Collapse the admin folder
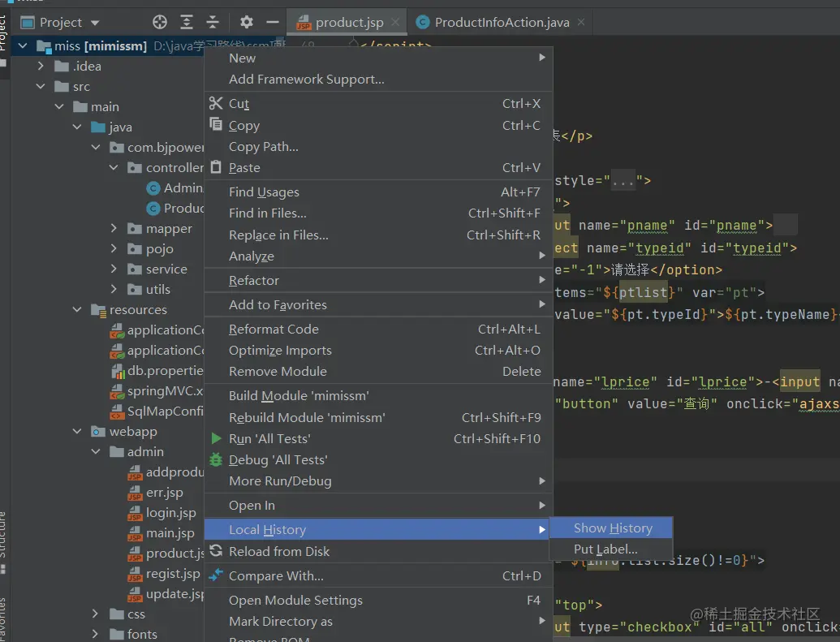 (x=95, y=452)
